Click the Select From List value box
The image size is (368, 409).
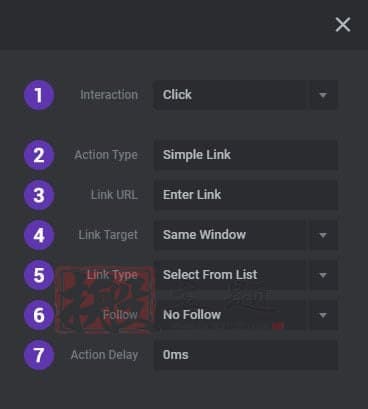point(230,275)
